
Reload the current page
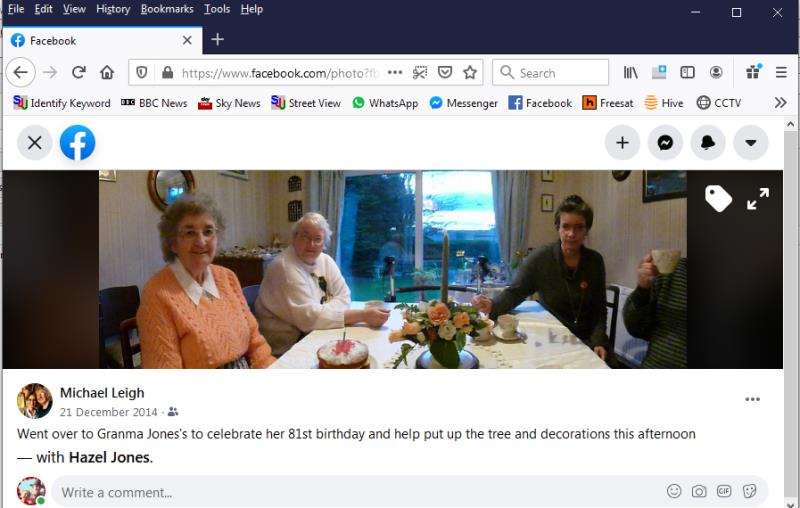pos(78,72)
